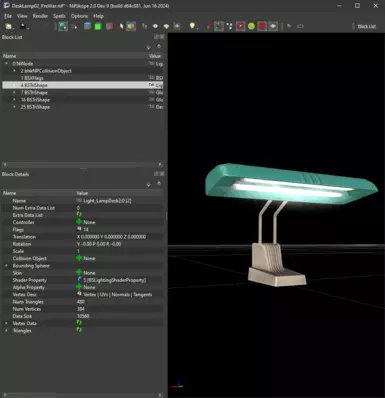This screenshot has width=385, height=398.
Task: Collapse the 0 NiNode tree row
Action: point(6,63)
